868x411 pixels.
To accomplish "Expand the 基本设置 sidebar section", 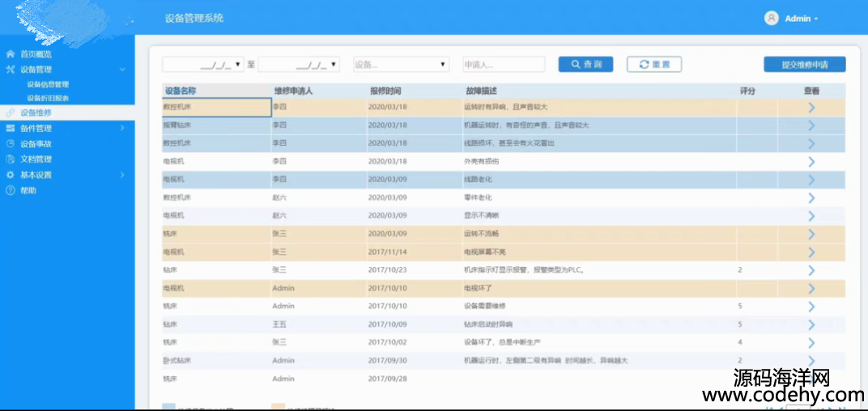I will coord(122,175).
